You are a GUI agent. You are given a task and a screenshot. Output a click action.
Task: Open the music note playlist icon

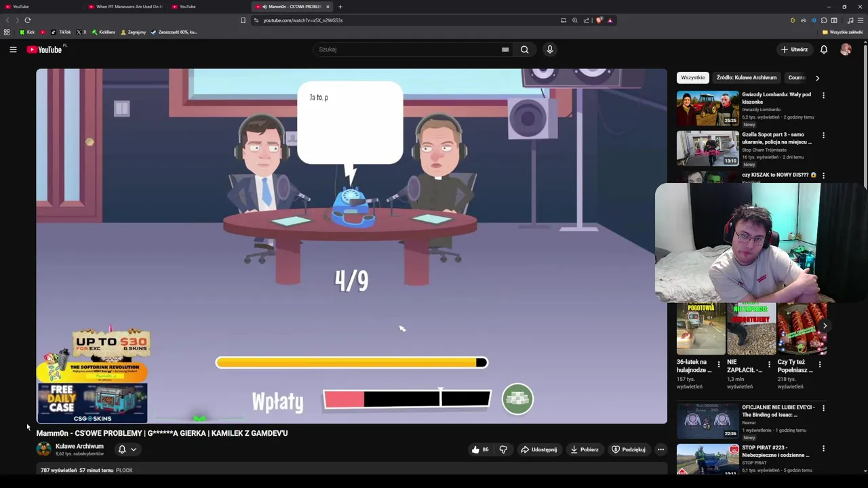coord(850,20)
